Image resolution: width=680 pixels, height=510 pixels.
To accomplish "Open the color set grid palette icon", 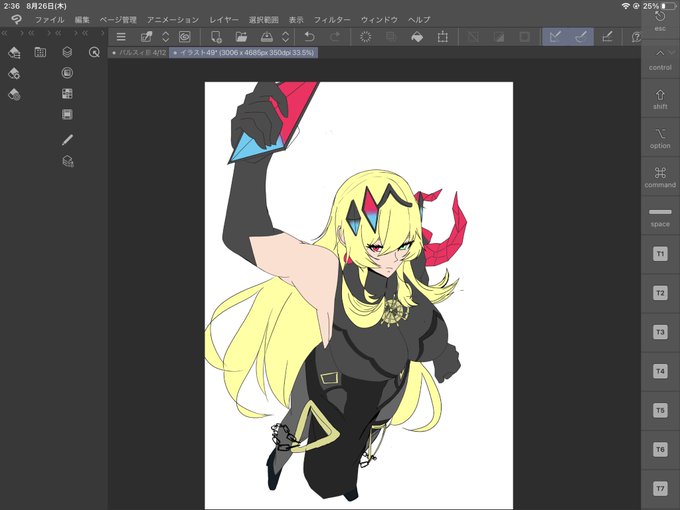I will tap(40, 52).
